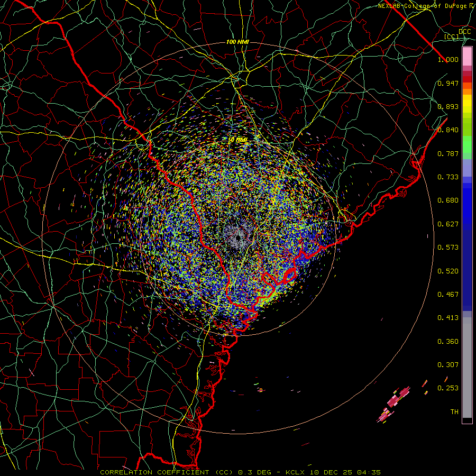Pick the gray low-value section of color bar

tap(467, 368)
